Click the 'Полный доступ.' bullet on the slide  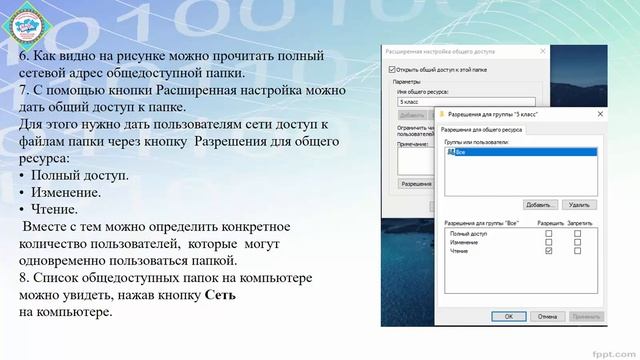(80, 176)
